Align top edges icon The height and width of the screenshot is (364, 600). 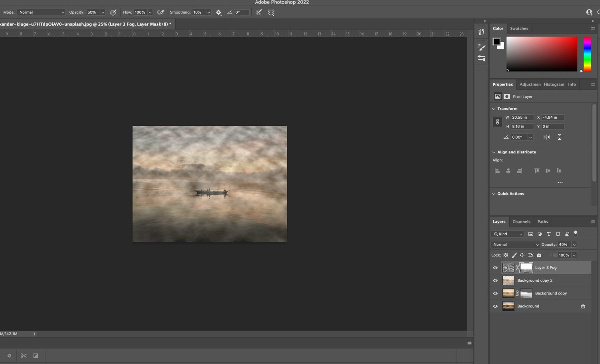pos(537,171)
